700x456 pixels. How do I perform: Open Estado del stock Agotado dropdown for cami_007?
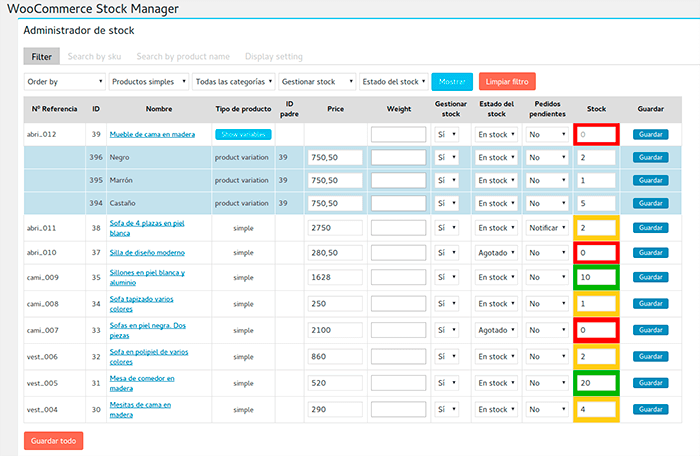[x=496, y=330]
